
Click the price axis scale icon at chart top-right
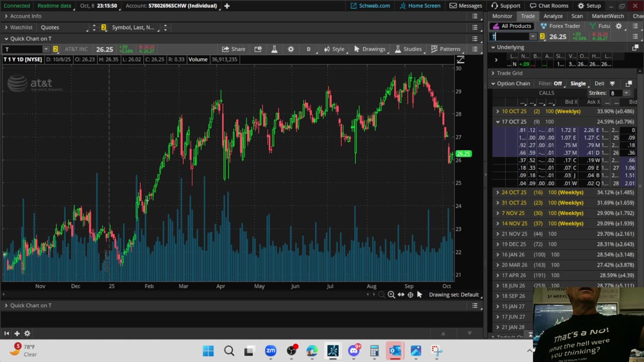460,60
